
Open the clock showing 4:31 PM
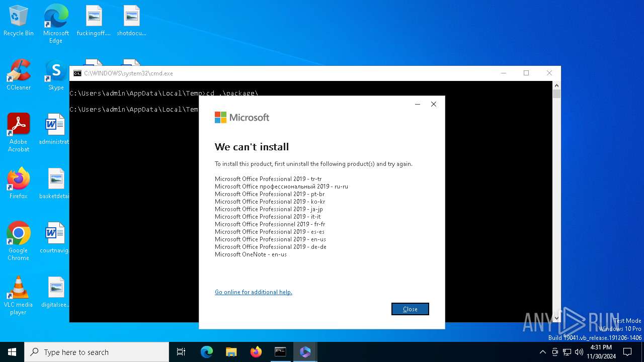[x=601, y=352]
